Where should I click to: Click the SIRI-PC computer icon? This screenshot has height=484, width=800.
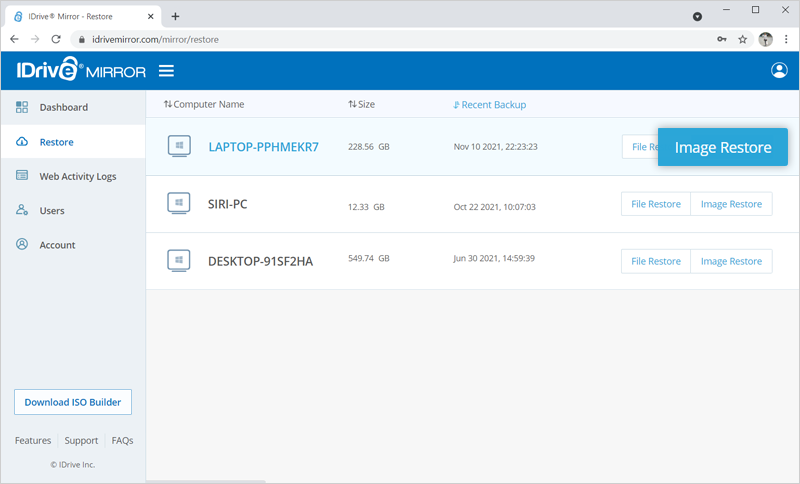pos(178,204)
